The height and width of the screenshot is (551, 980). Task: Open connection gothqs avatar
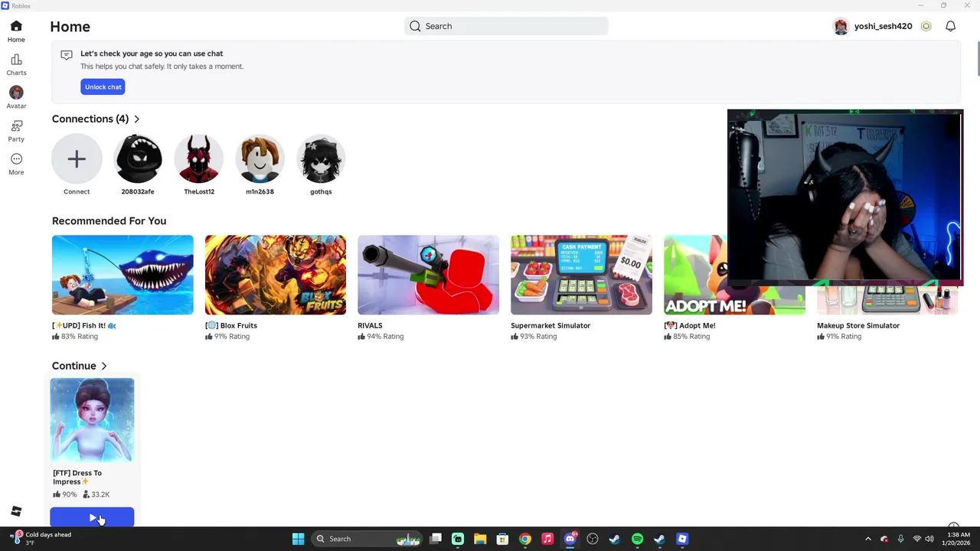pos(321,158)
